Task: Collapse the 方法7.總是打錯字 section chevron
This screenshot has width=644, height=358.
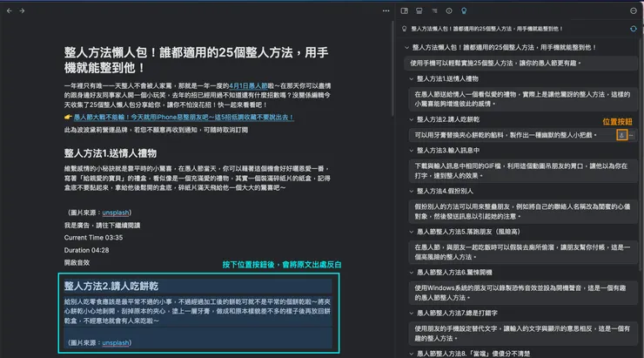Action: click(x=411, y=313)
